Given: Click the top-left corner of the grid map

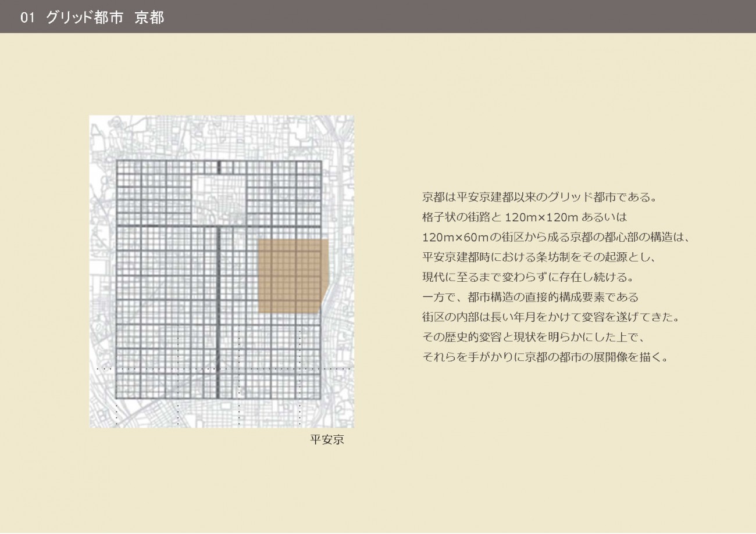Looking at the screenshot, I should click(x=118, y=162).
